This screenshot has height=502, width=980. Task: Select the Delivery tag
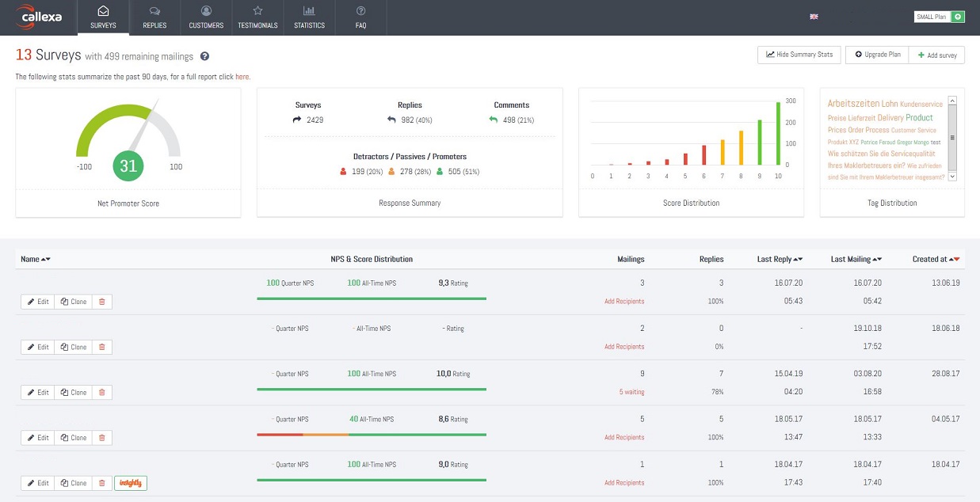point(890,117)
